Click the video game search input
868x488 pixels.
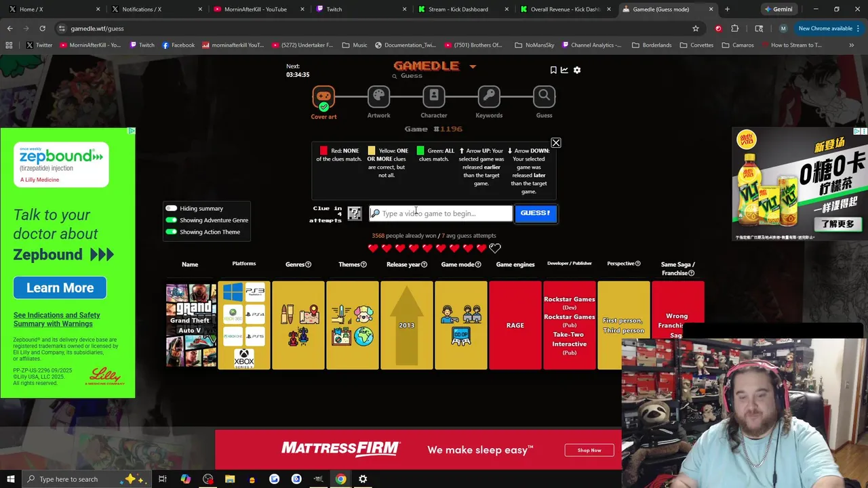441,213
